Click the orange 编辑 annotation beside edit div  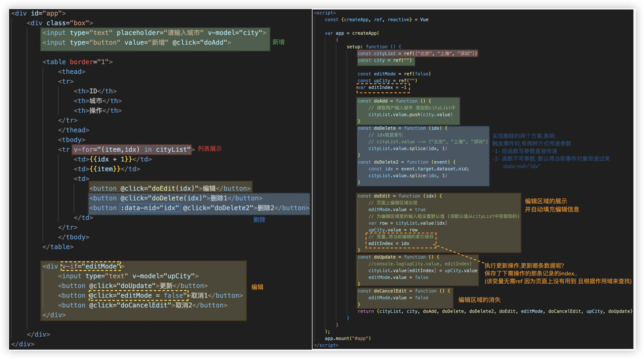click(x=257, y=287)
